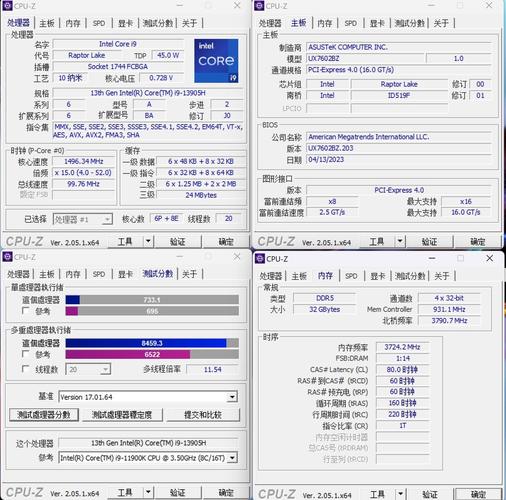Minimize the memory CPU-Z window
The height and width of the screenshot is (500, 506).
432,258
